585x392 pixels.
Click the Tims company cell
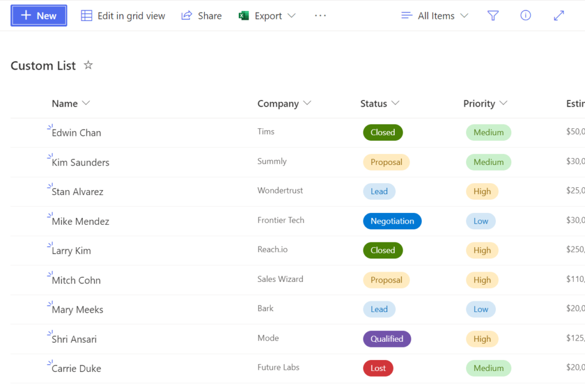click(266, 132)
